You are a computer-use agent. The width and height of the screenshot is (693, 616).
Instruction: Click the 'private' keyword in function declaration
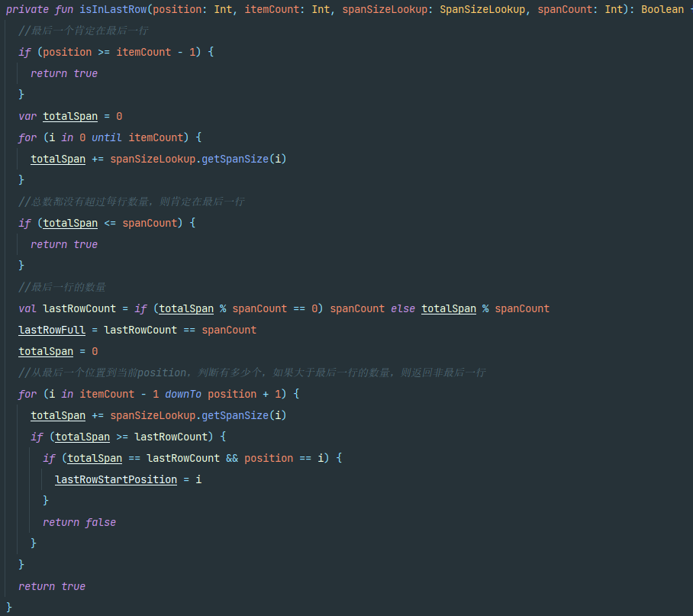27,9
